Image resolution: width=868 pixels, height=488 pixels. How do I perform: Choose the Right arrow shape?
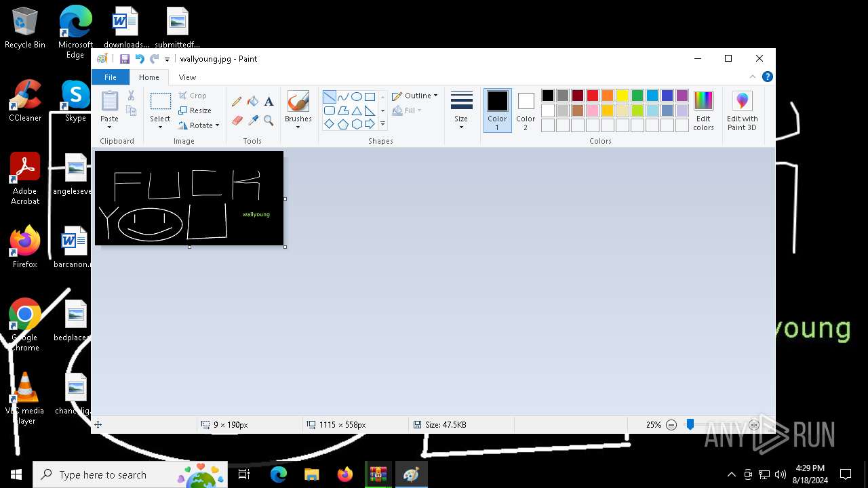[x=370, y=124]
